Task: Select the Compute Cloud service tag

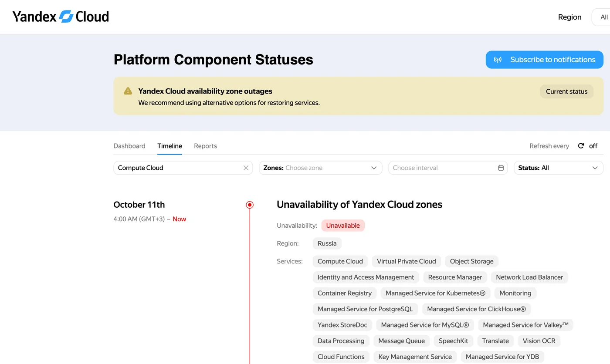Action: tap(340, 261)
